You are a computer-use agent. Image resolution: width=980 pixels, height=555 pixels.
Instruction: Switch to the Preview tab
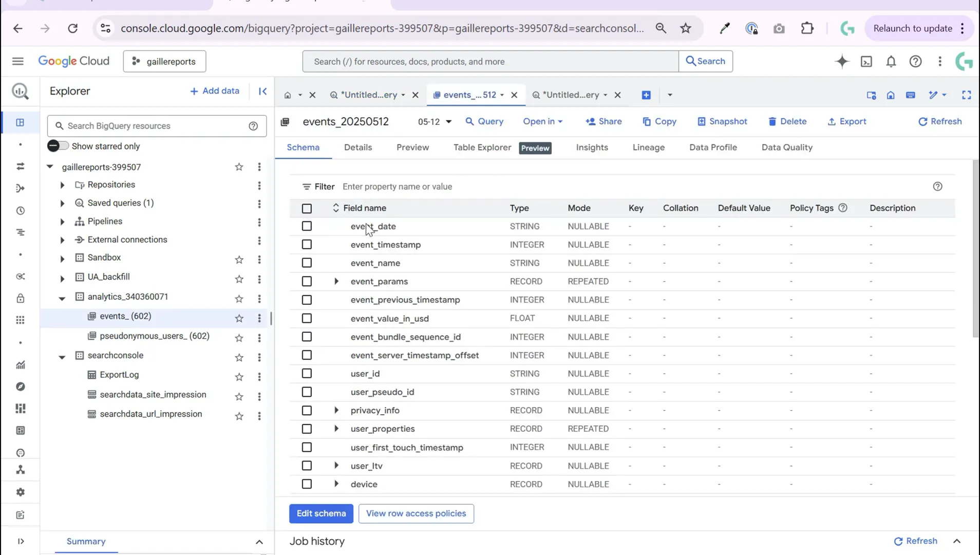pos(412,147)
